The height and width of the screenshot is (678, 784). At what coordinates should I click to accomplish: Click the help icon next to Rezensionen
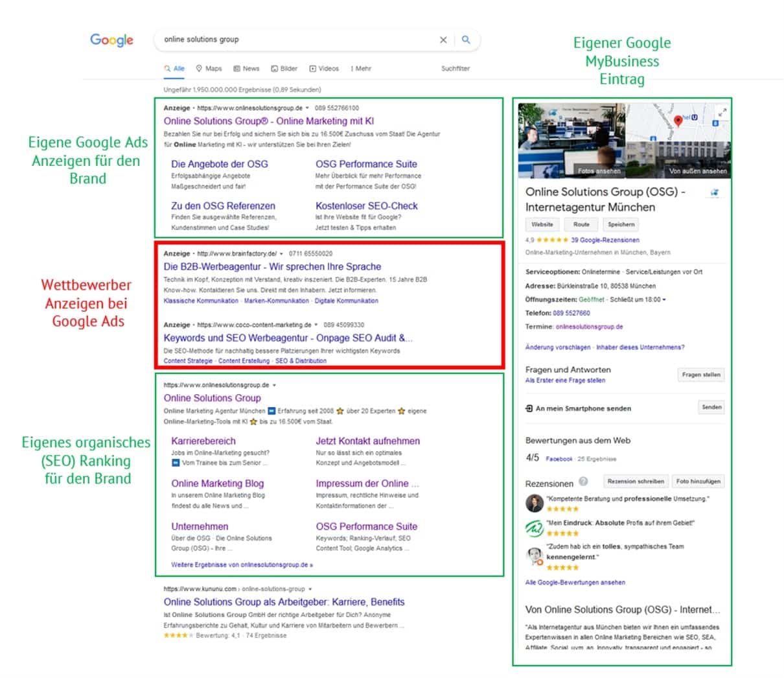click(583, 482)
